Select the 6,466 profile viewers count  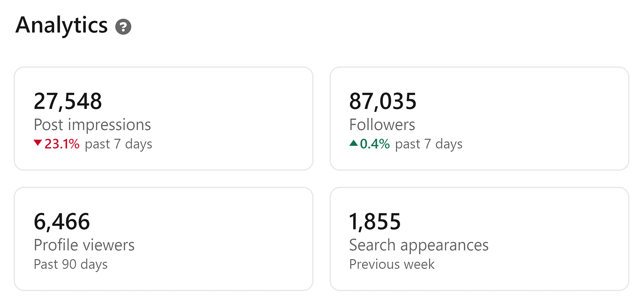coord(62,222)
